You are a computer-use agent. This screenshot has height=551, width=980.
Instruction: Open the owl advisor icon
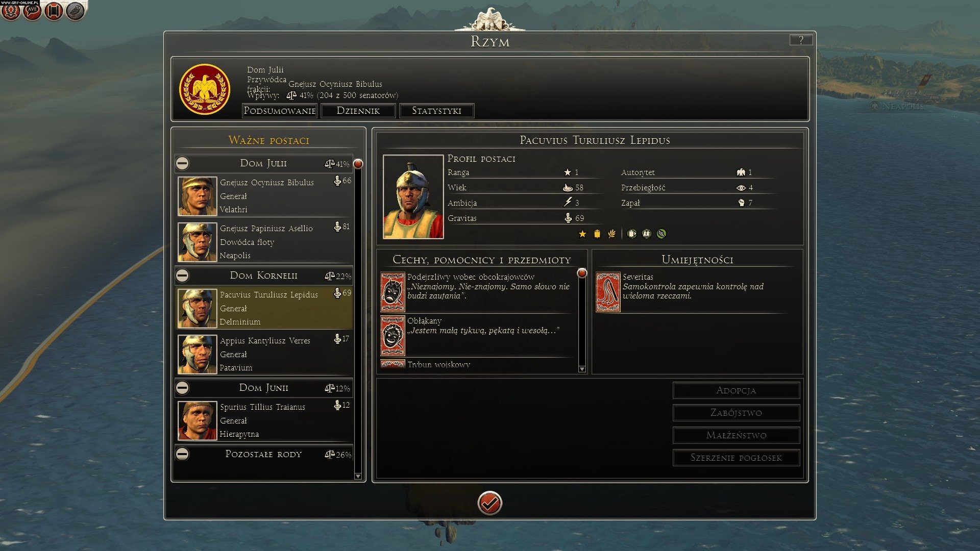[75, 11]
